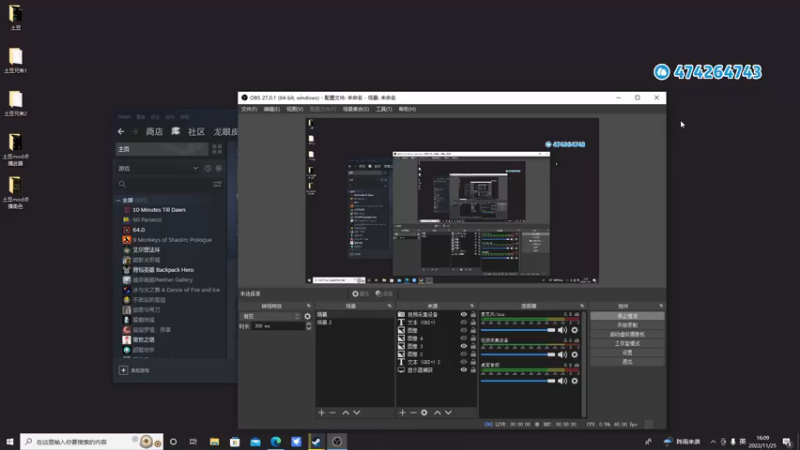Open Microsoft Edge from taskbar

click(276, 441)
